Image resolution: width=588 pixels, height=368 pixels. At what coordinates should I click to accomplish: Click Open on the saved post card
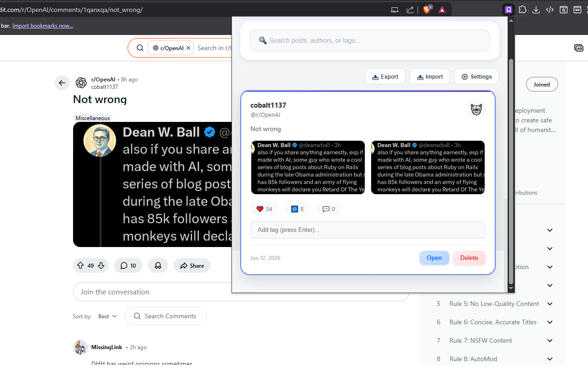[434, 258]
